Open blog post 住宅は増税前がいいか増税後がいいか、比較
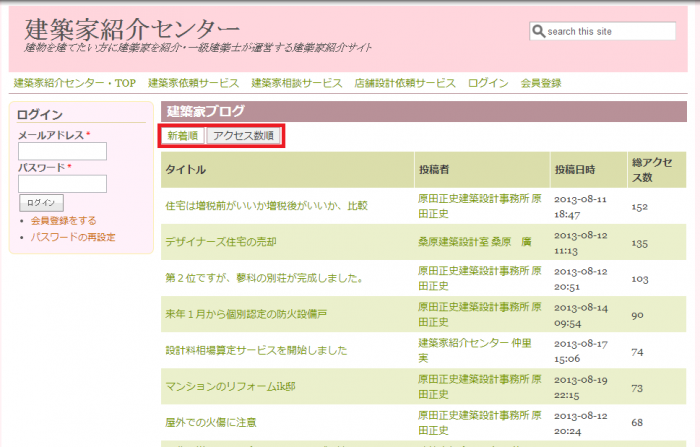The image size is (700, 447). coord(266,206)
